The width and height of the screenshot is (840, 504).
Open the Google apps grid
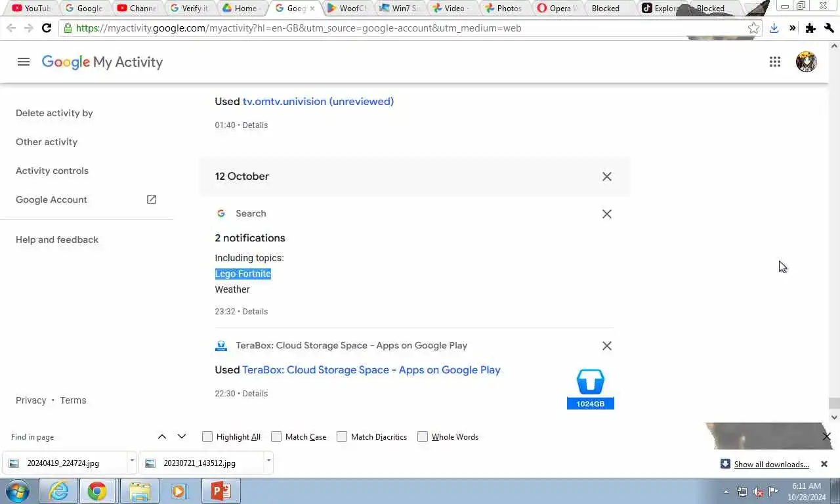click(x=775, y=62)
